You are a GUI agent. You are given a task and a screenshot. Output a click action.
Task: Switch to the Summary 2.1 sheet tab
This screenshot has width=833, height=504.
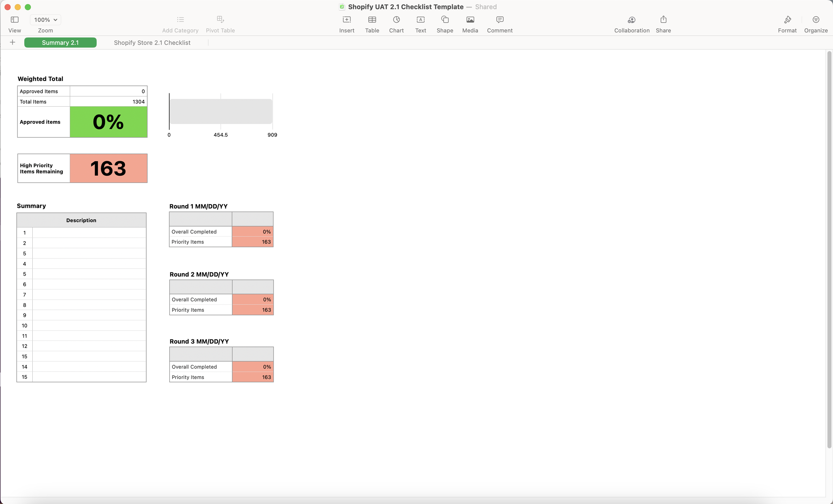(60, 43)
